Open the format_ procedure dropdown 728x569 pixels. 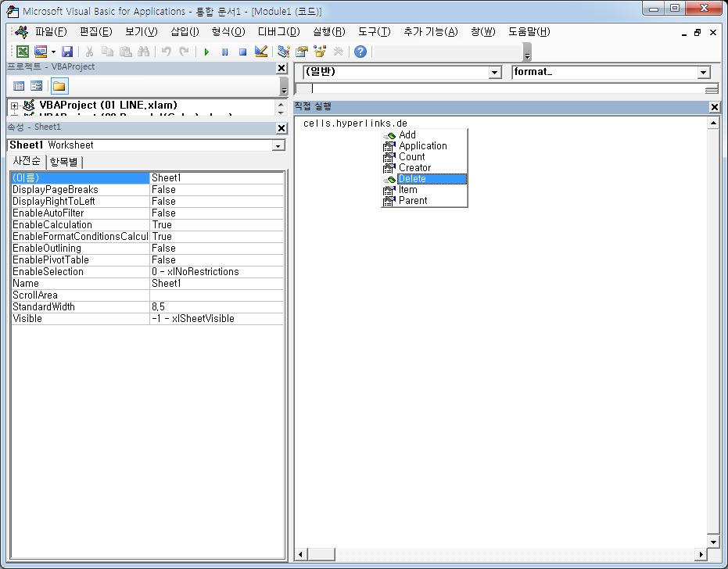coord(704,73)
